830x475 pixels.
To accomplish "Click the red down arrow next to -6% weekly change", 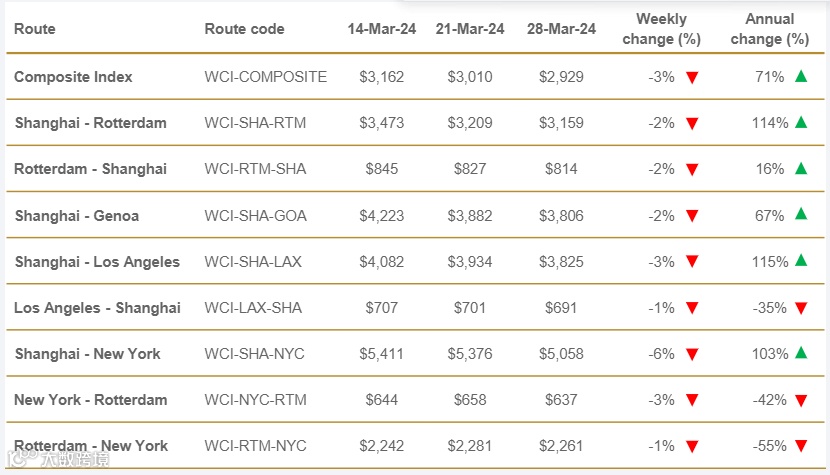I will (692, 354).
